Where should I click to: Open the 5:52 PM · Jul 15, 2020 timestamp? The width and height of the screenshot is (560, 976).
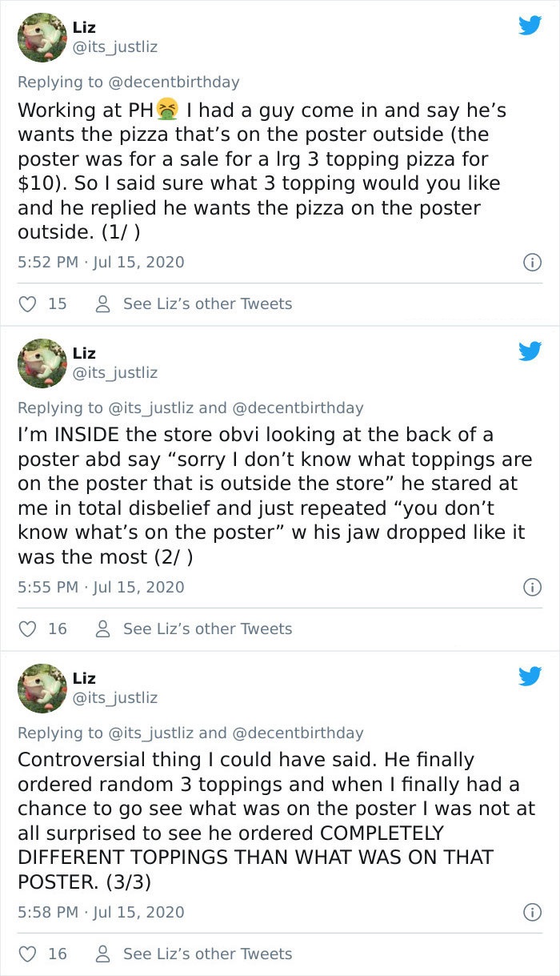coord(101,262)
